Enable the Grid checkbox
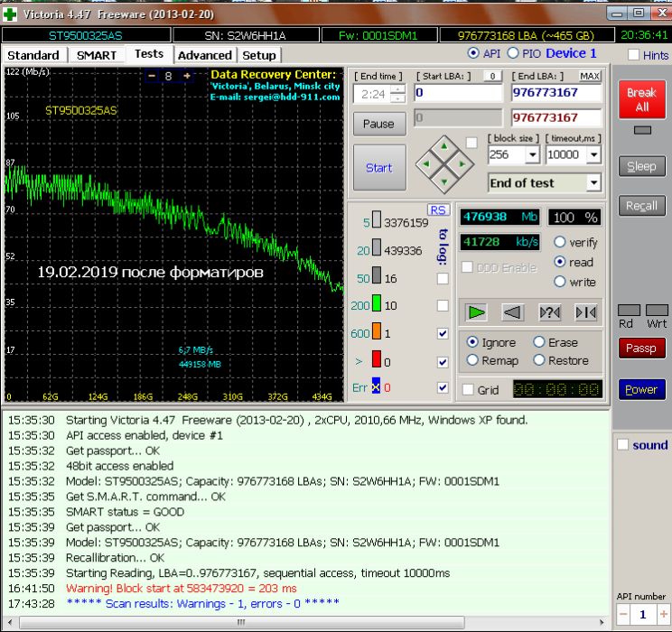Screen dimensions: 672x632 click(467, 390)
